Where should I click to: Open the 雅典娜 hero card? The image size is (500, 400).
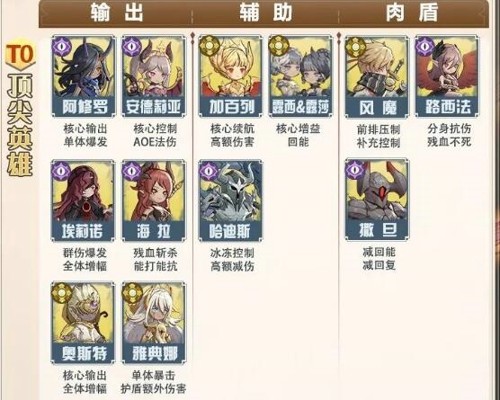coord(154,323)
